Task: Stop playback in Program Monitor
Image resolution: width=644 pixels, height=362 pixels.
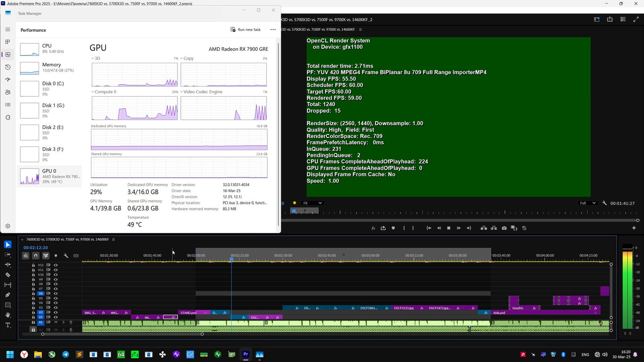Action: point(449,228)
